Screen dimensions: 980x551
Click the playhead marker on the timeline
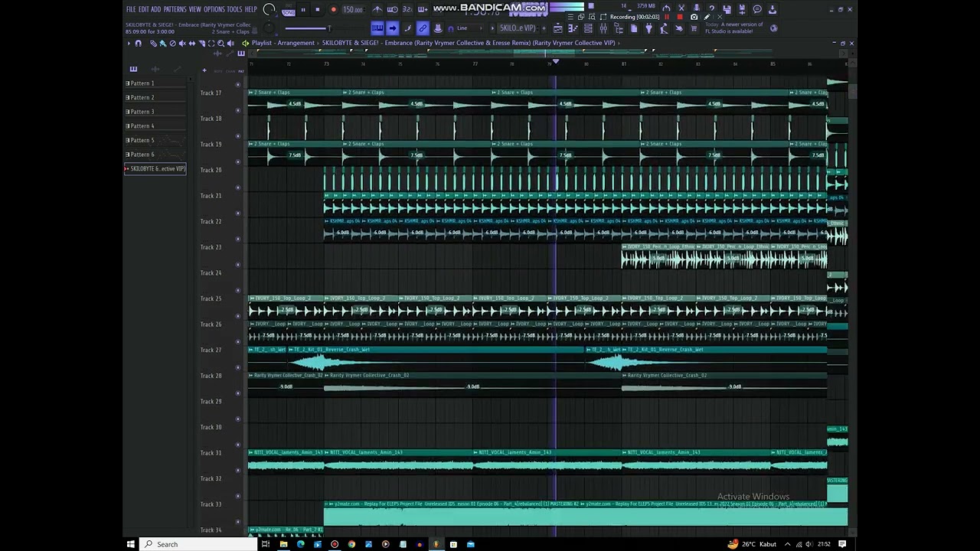tap(556, 62)
